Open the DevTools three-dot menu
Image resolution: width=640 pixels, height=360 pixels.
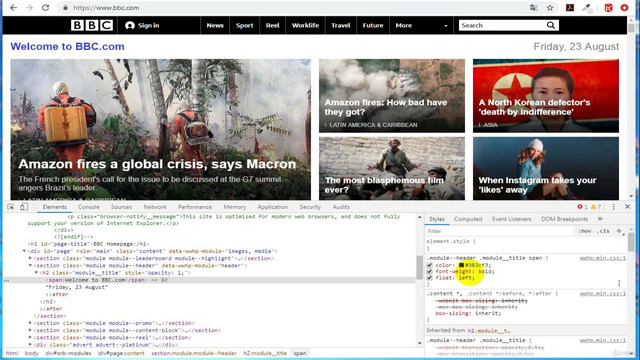tap(613, 207)
